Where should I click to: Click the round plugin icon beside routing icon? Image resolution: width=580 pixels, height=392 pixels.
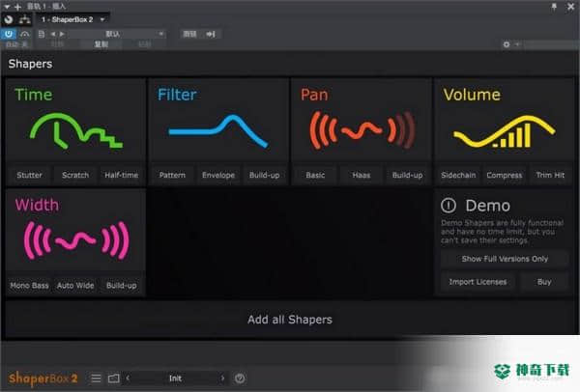pyautogui.click(x=9, y=19)
